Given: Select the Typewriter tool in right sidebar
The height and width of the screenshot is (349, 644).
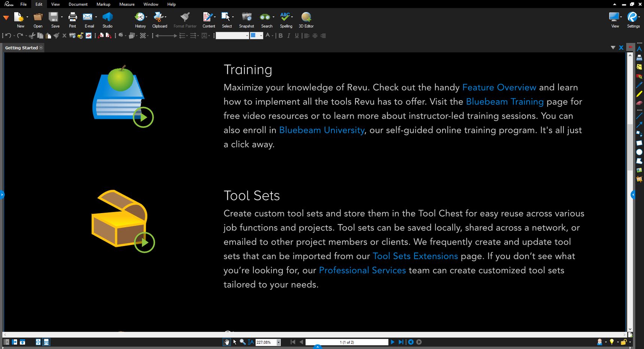Looking at the screenshot, I should coord(639,58).
